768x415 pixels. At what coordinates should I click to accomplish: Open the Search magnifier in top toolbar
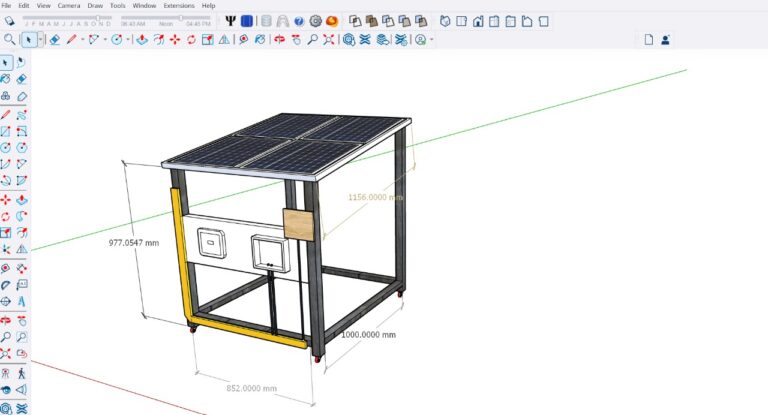coord(9,40)
